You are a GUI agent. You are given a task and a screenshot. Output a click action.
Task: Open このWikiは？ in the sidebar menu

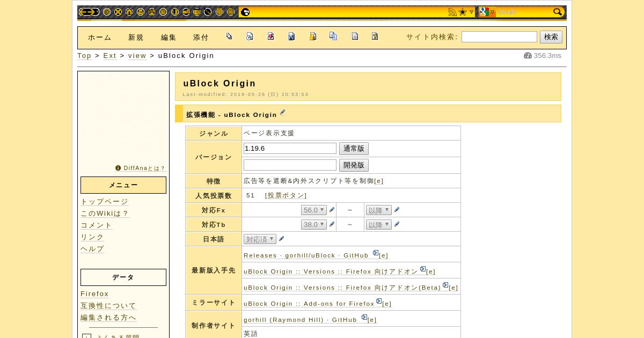(105, 214)
